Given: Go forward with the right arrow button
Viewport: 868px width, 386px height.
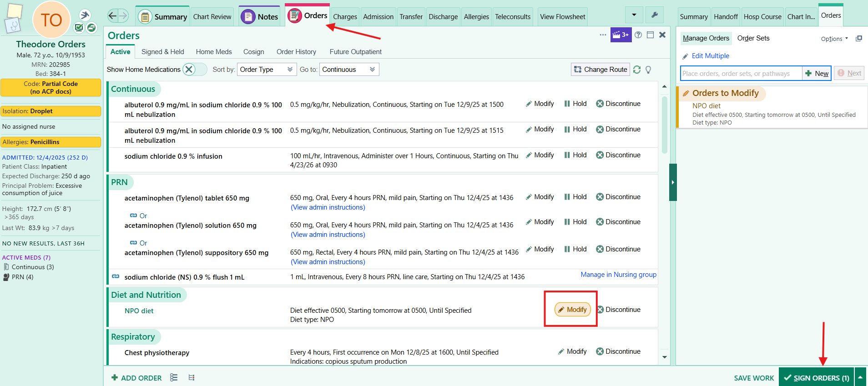Looking at the screenshot, I should 123,16.
